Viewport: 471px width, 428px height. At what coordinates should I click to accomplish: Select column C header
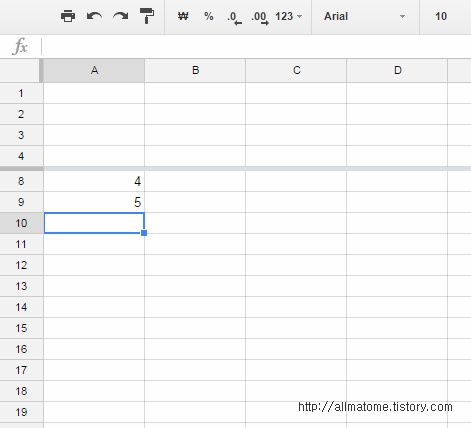296,70
